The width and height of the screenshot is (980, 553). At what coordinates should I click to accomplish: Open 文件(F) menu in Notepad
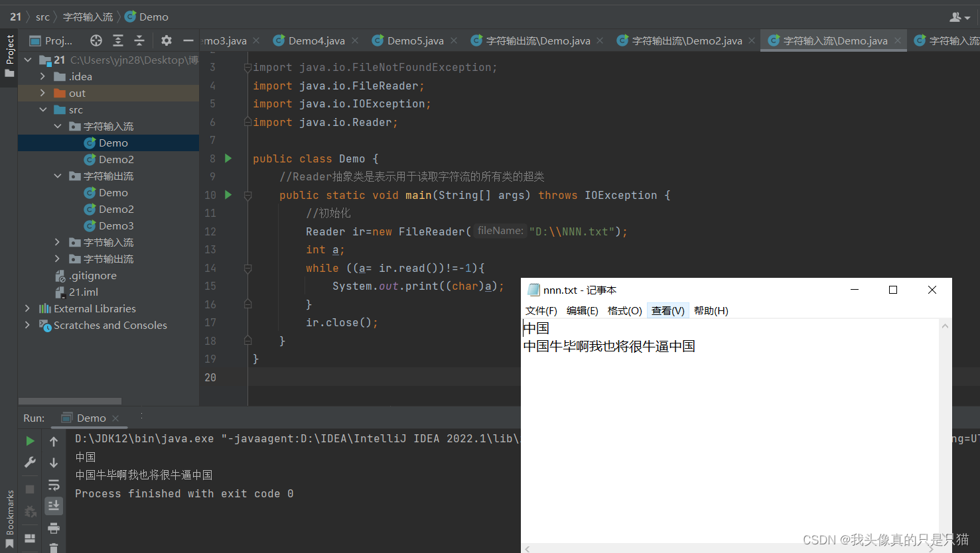point(541,310)
